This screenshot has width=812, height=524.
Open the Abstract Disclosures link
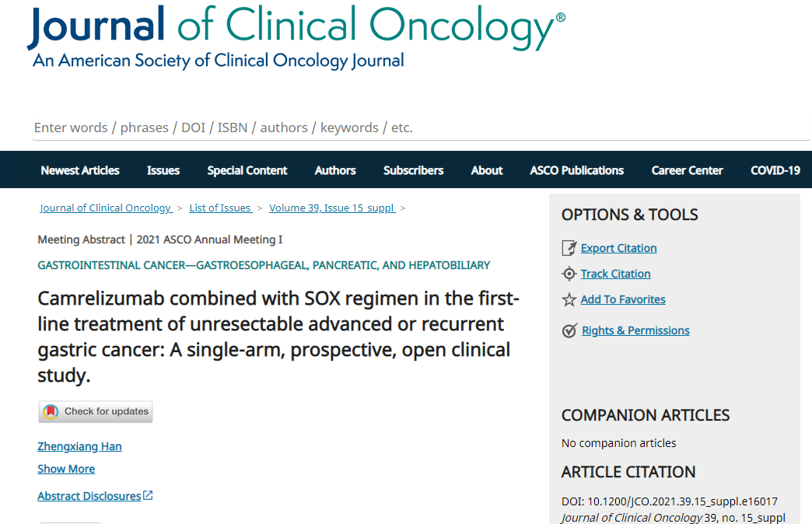(x=89, y=496)
